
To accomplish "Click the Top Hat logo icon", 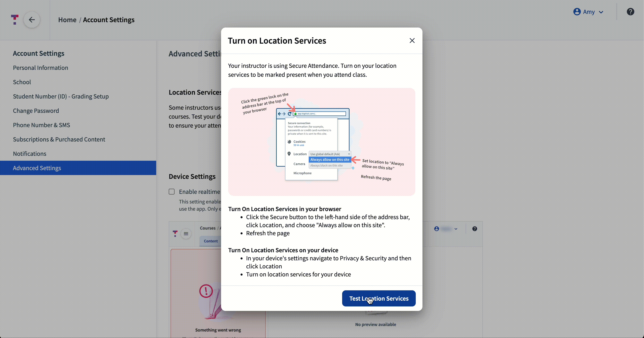I will (x=15, y=19).
